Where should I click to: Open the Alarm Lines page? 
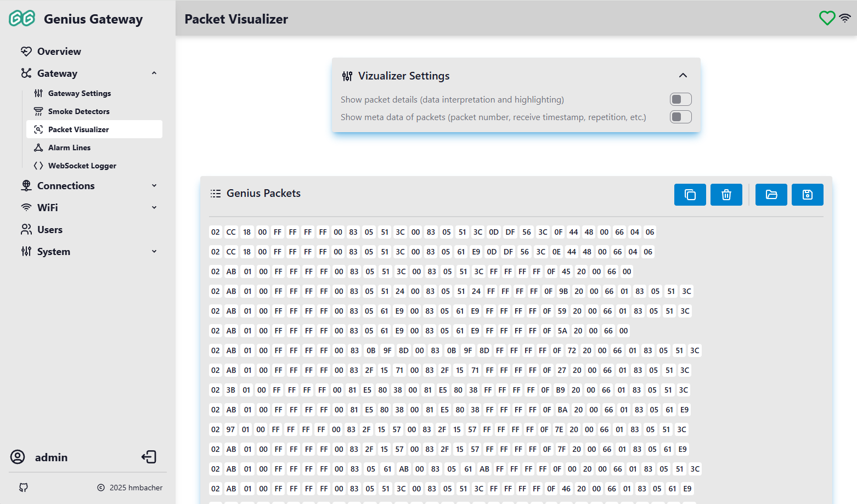[x=69, y=148]
